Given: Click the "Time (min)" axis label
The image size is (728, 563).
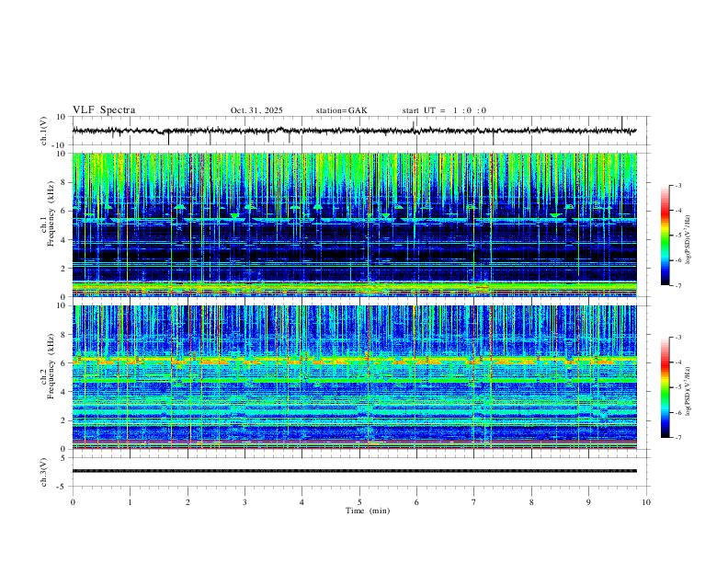Looking at the screenshot, I should pos(368,511).
